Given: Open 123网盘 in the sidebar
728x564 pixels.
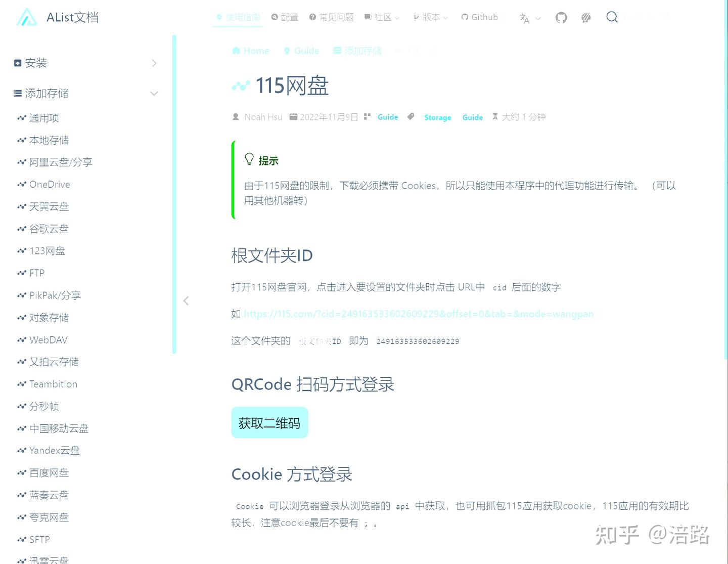Looking at the screenshot, I should 41,251.
